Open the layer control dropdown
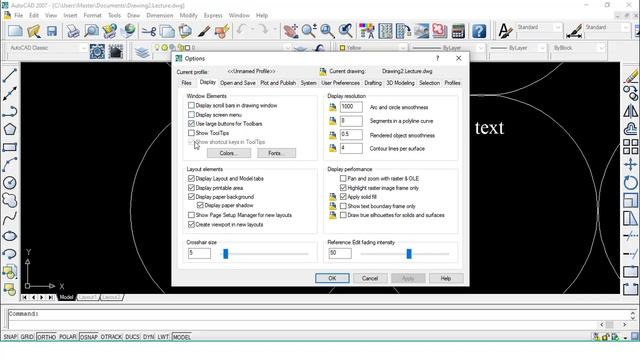 point(287,48)
